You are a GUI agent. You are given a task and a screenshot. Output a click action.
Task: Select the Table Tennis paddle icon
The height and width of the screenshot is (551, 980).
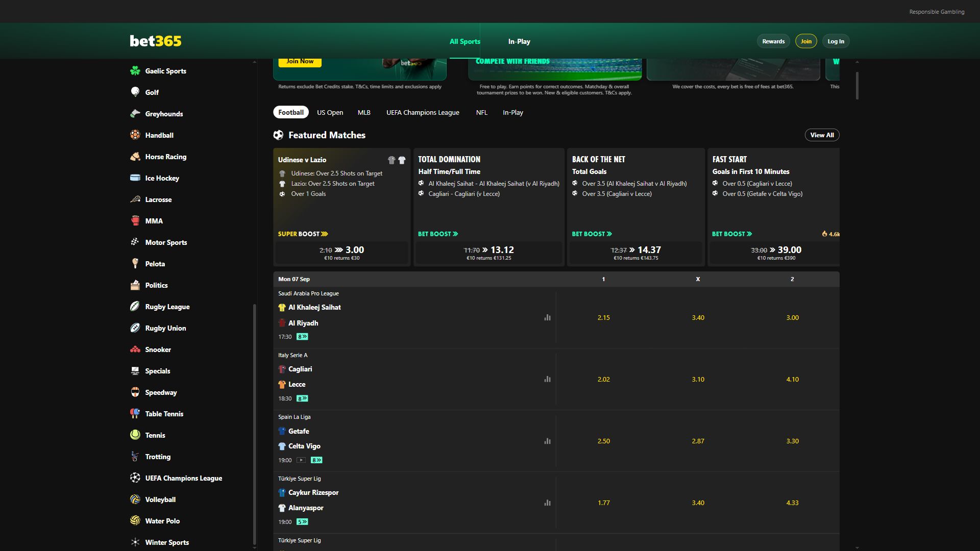point(135,414)
